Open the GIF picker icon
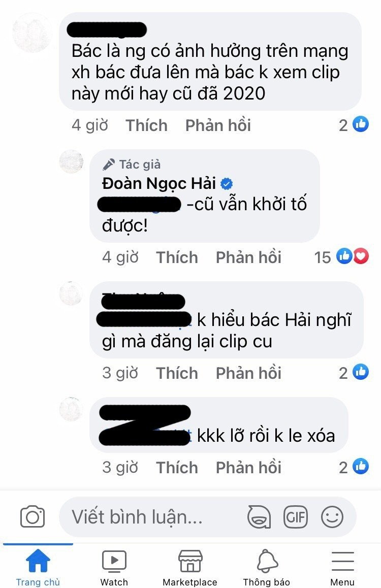This screenshot has height=588, width=381. tap(296, 517)
